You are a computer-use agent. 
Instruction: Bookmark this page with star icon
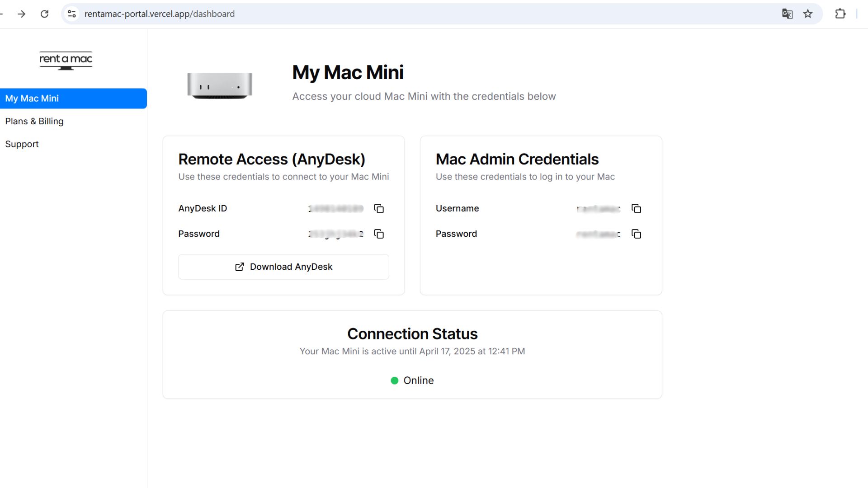[x=808, y=14]
